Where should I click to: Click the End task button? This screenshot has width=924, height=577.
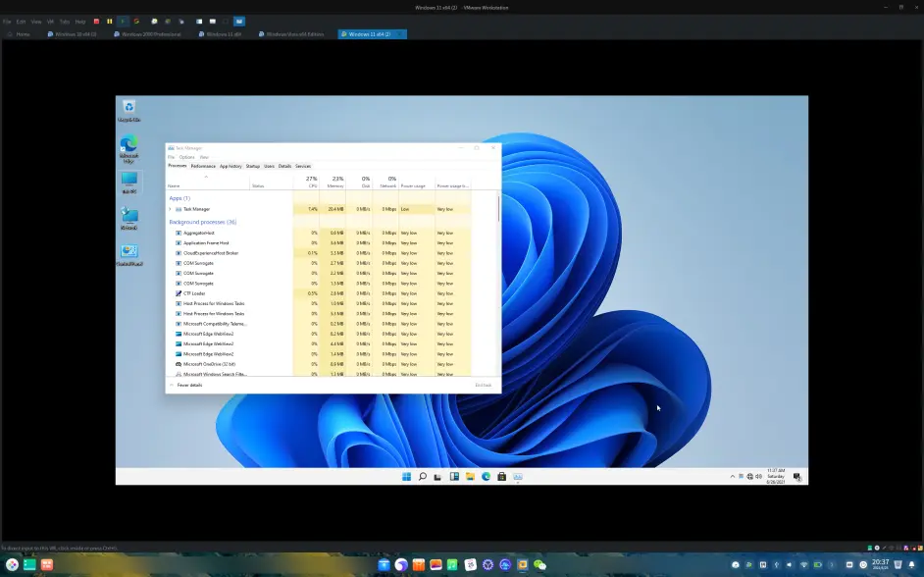pyautogui.click(x=484, y=385)
